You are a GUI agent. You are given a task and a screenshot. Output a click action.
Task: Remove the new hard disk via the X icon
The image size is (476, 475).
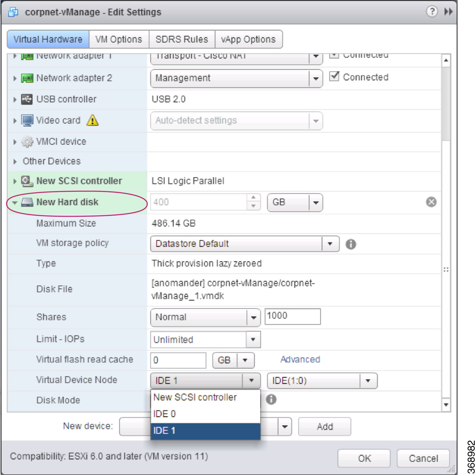(431, 202)
